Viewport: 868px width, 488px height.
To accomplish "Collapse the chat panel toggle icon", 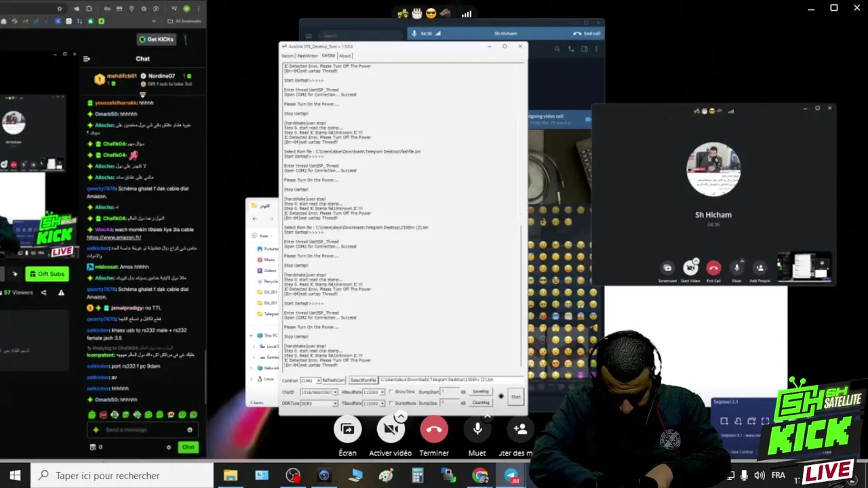I will [x=87, y=59].
